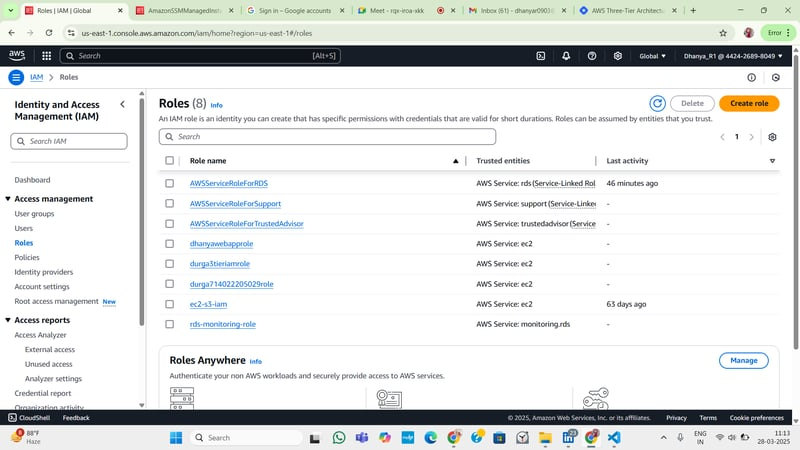The width and height of the screenshot is (800, 450).
Task: Open Visual Studio Code from the taskbar
Action: coord(614,438)
